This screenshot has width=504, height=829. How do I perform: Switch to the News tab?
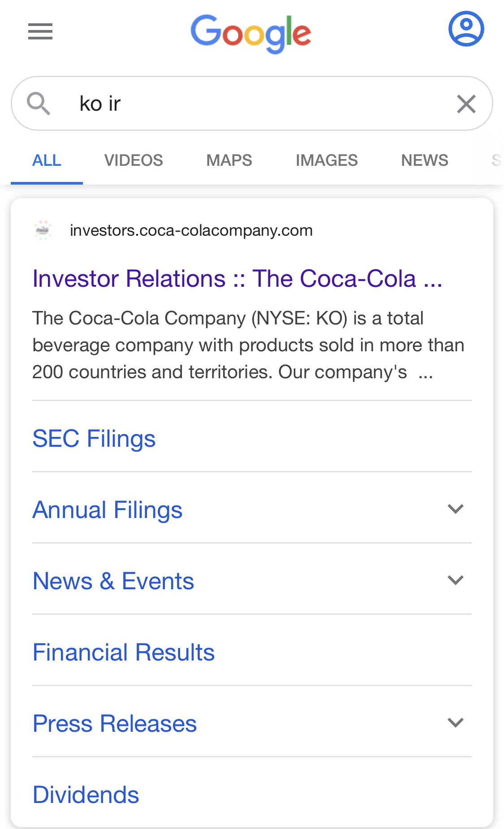click(425, 160)
